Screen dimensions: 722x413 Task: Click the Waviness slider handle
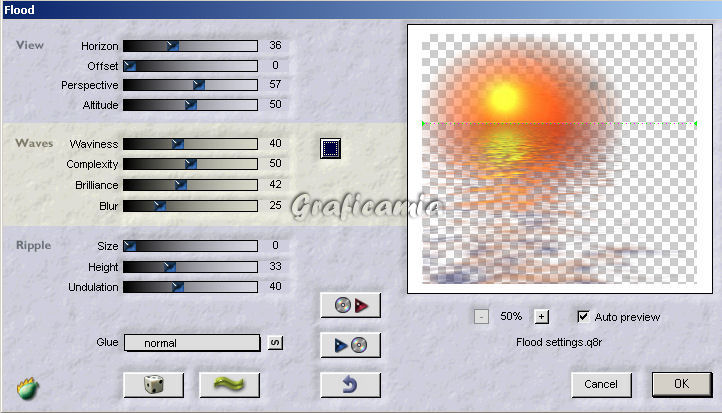pos(178,144)
